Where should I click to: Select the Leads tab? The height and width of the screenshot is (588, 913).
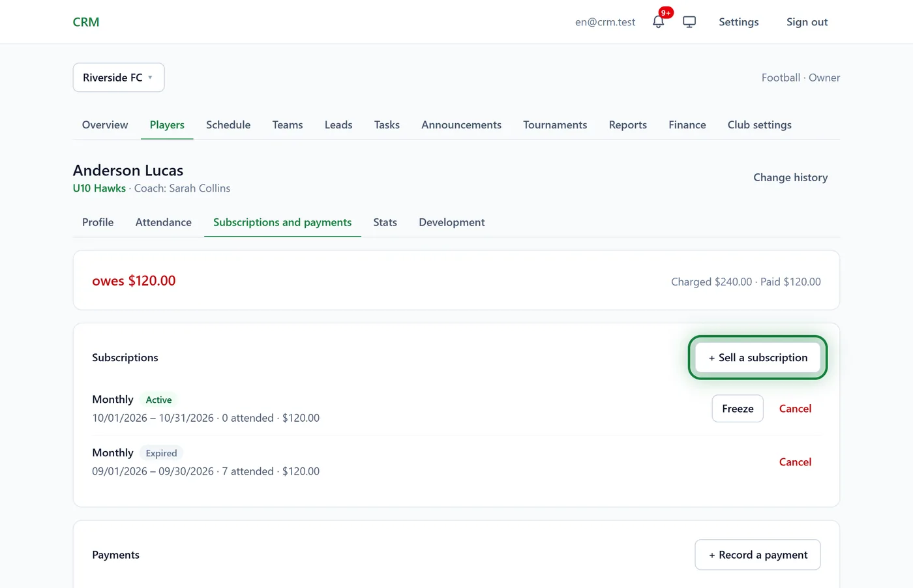tap(338, 125)
